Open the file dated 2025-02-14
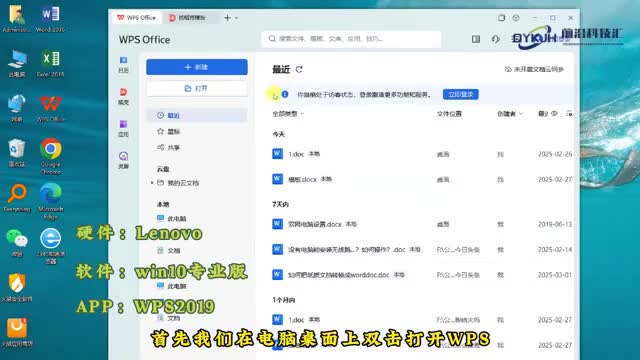Viewport: 640px width, 360px height. 422,249
